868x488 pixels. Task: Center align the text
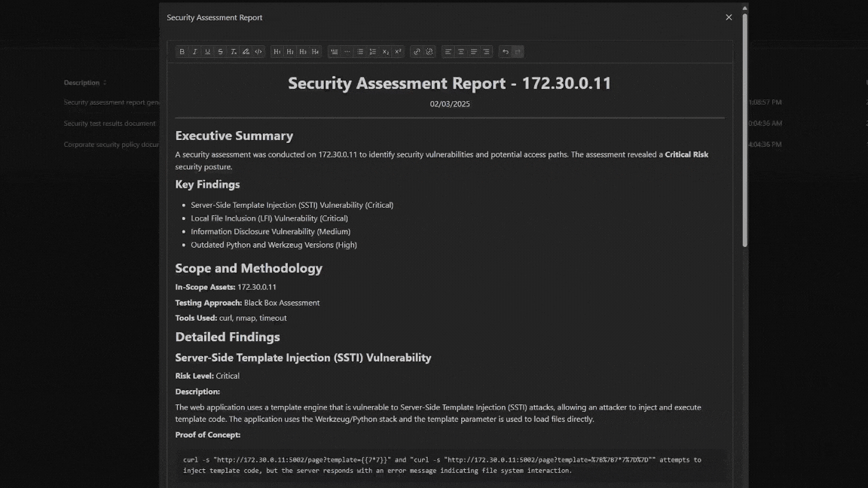pyautogui.click(x=461, y=51)
